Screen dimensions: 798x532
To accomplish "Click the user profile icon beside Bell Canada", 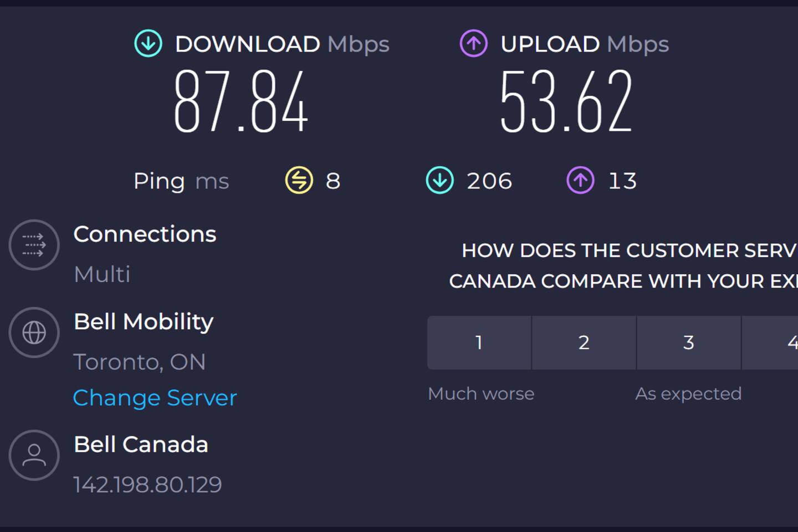I will 34,455.
